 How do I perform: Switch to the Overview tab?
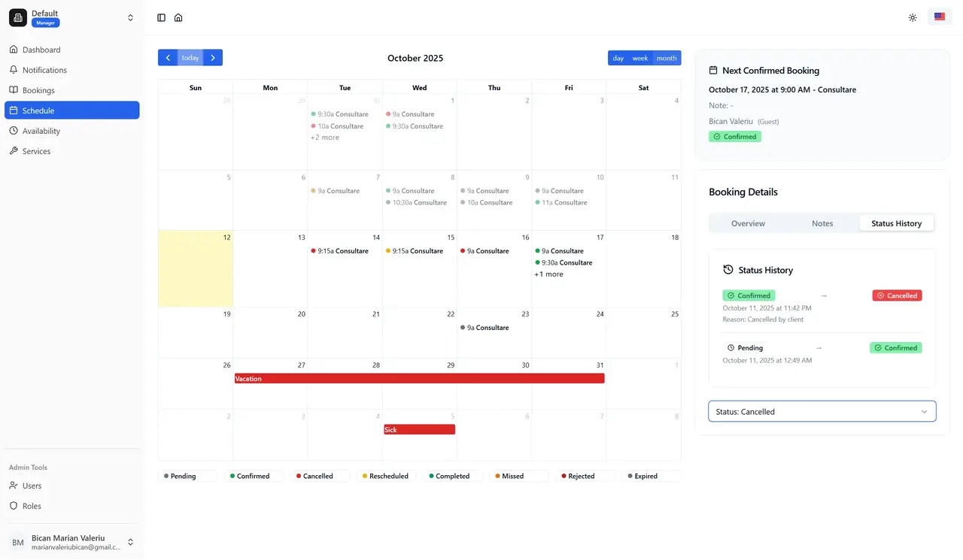(748, 223)
